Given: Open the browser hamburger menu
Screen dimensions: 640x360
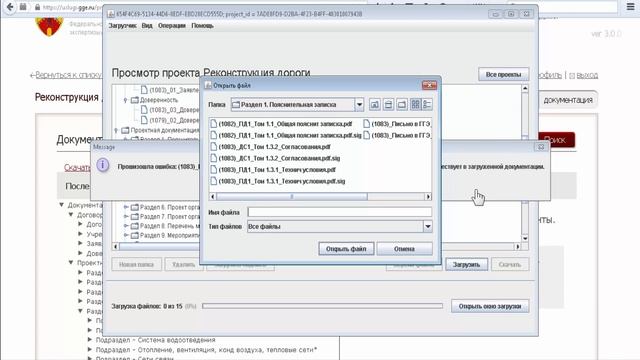Looking at the screenshot, I should coord(631,7).
